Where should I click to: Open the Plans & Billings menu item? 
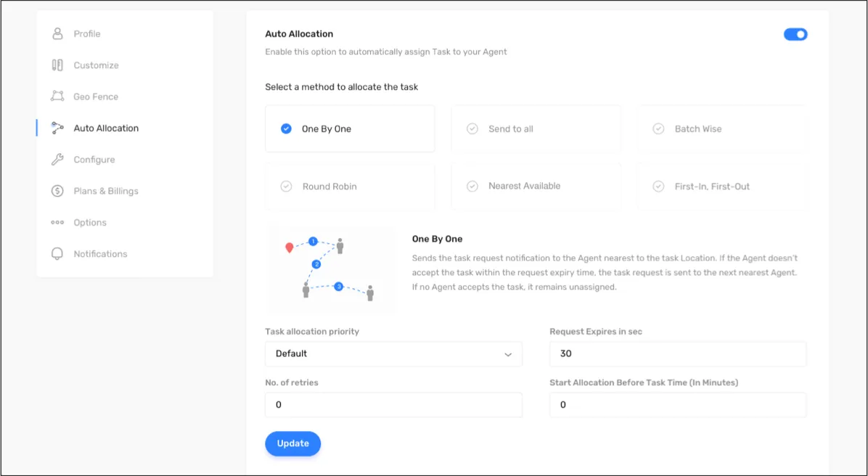106,191
